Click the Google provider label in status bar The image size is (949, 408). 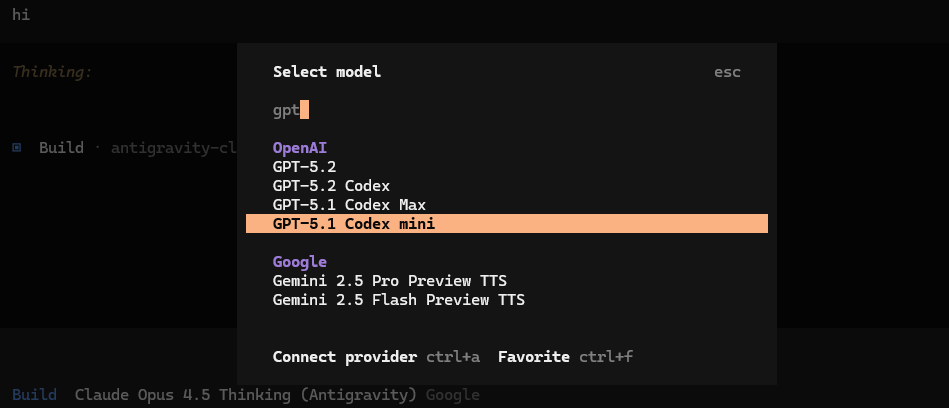coord(453,395)
